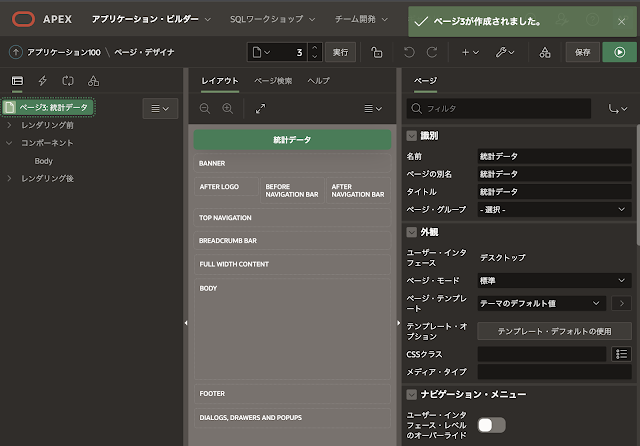Click the 名前 input field

click(554, 156)
